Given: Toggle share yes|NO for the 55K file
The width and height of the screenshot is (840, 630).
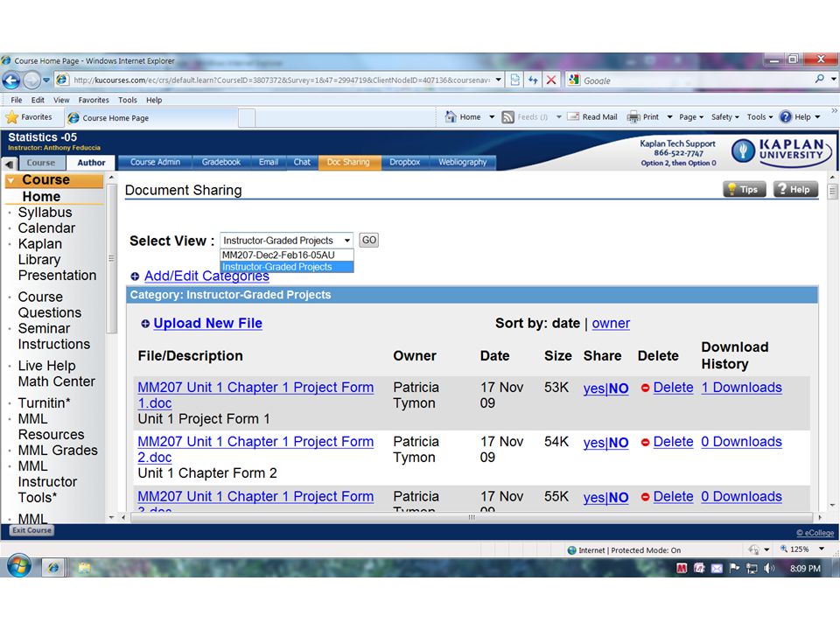Looking at the screenshot, I should click(605, 498).
